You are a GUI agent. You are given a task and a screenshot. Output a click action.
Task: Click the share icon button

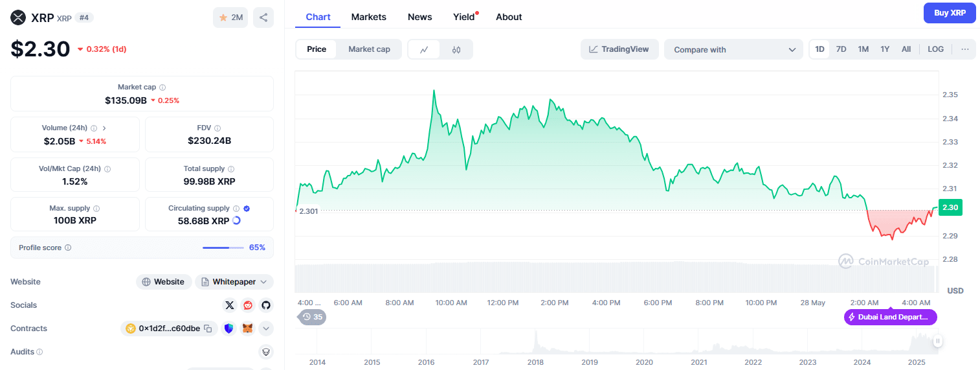[263, 17]
